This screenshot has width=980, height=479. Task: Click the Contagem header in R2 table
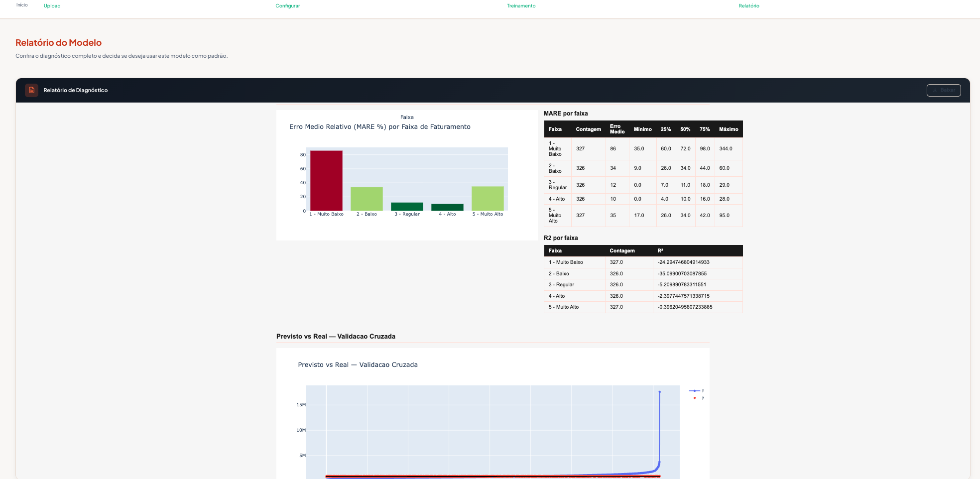(x=622, y=250)
